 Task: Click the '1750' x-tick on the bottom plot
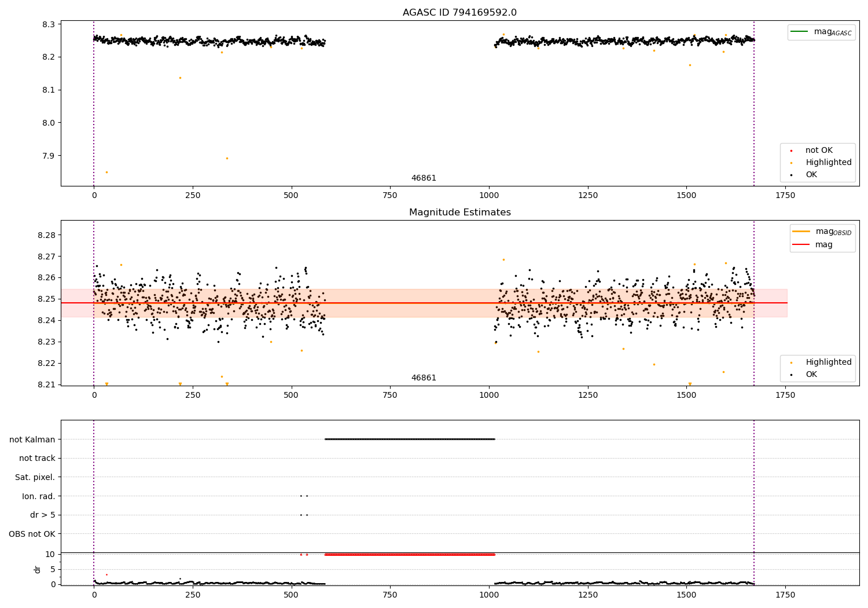(x=785, y=595)
